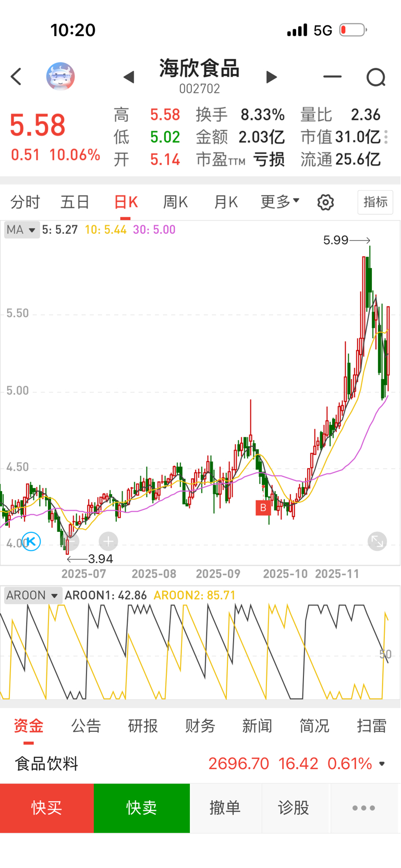Expand the 食品饮料 sector arrow
The width and height of the screenshot is (401, 868).
[382, 764]
